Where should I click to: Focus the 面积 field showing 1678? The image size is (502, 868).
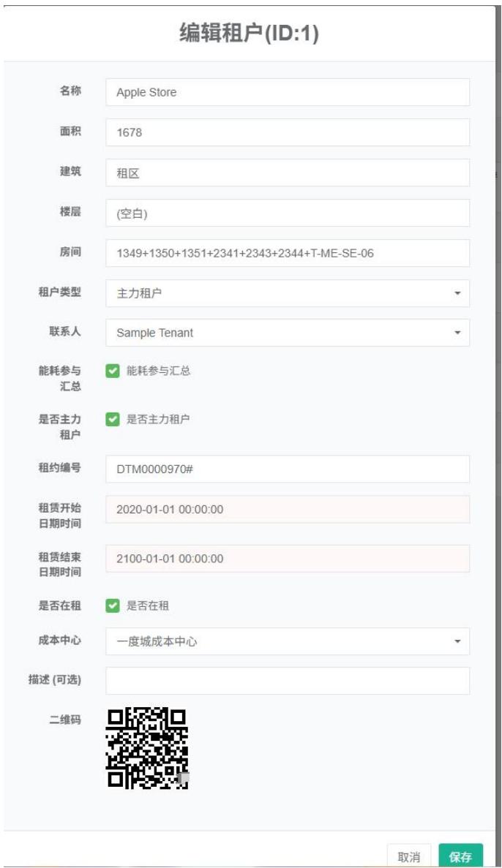pos(287,132)
